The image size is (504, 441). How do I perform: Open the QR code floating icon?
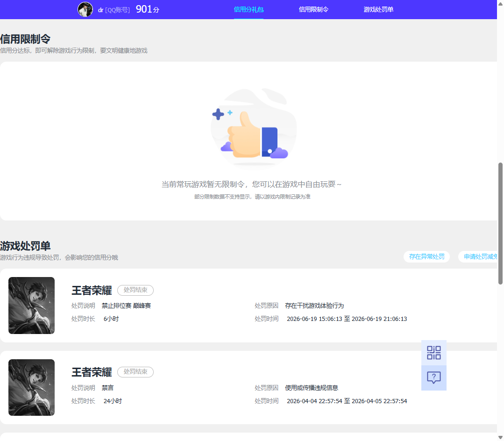(x=433, y=353)
